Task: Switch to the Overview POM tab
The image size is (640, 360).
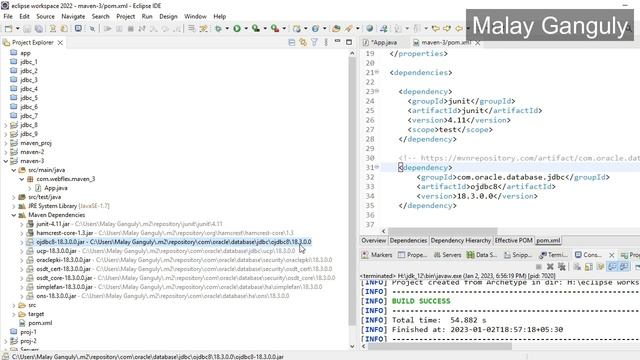Action: (x=373, y=240)
